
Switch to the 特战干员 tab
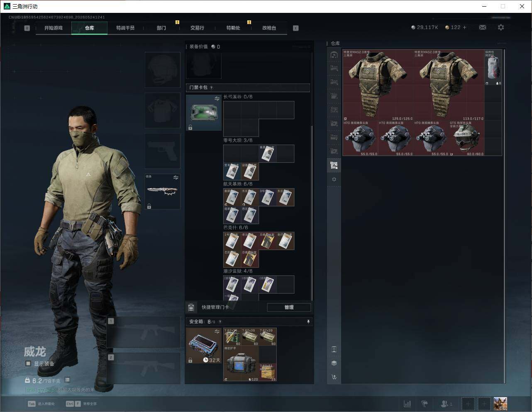pyautogui.click(x=125, y=28)
